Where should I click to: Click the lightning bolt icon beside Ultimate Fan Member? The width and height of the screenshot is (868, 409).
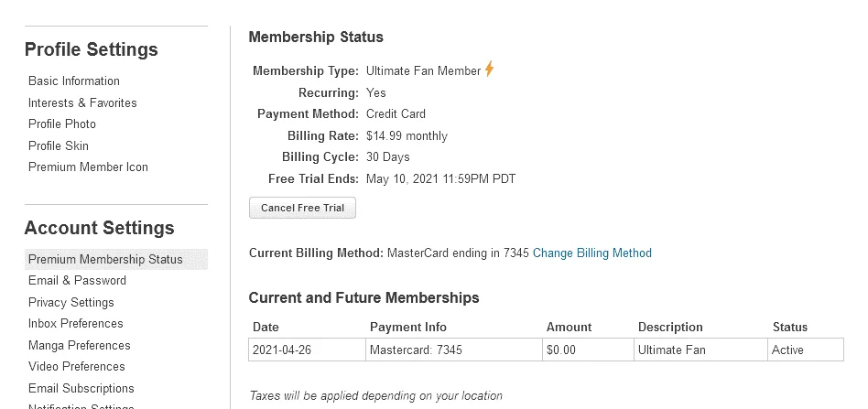pos(489,70)
